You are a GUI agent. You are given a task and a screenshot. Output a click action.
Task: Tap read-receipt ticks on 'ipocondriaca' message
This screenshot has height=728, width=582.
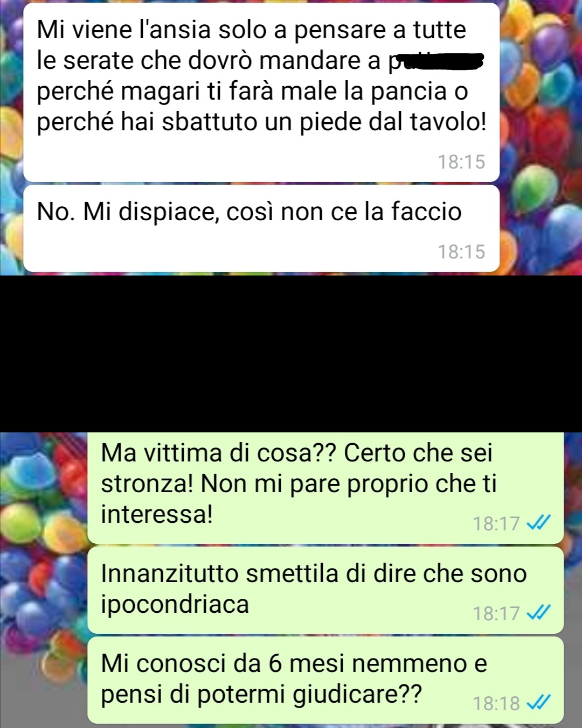pyautogui.click(x=538, y=612)
